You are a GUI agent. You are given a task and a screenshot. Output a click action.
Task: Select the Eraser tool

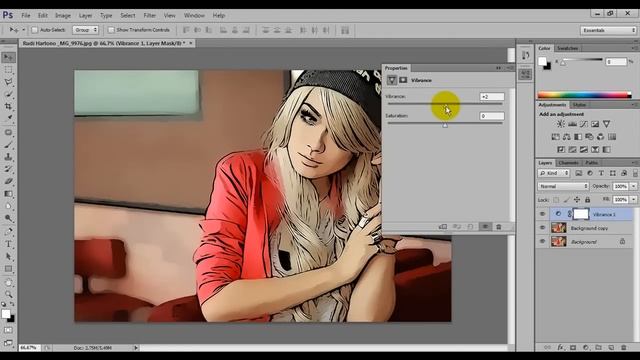tap(9, 181)
